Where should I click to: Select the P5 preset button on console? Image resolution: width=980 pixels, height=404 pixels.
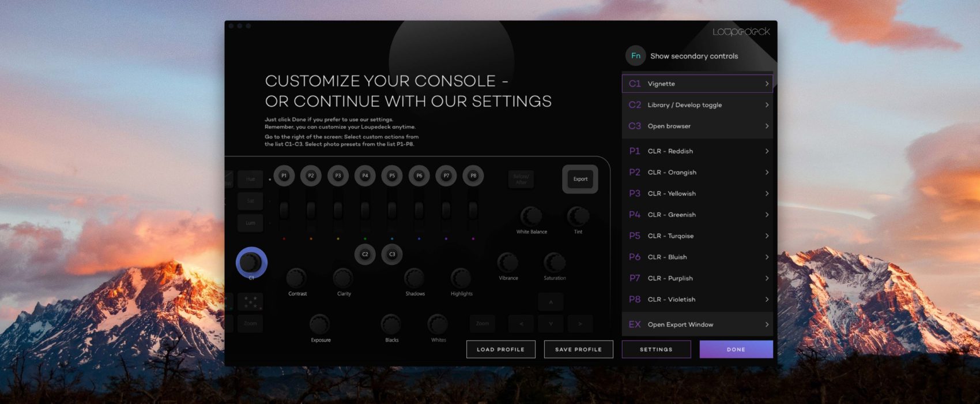(392, 175)
